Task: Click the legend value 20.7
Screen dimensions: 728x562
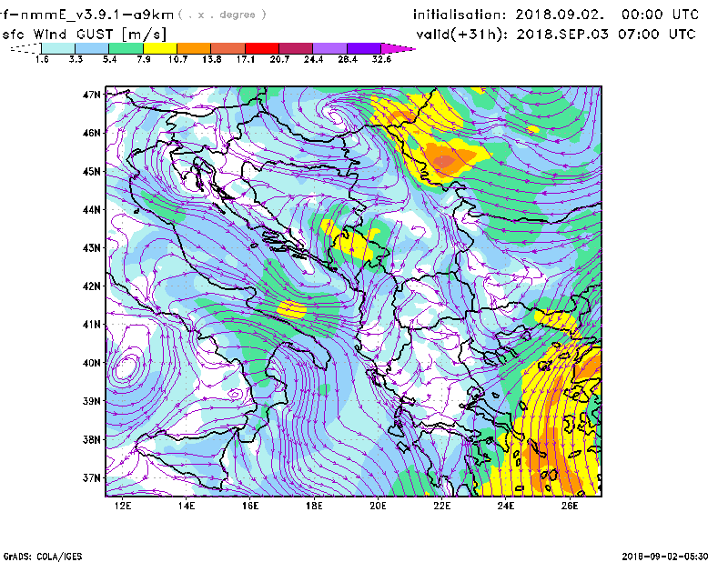Action: coord(279,59)
